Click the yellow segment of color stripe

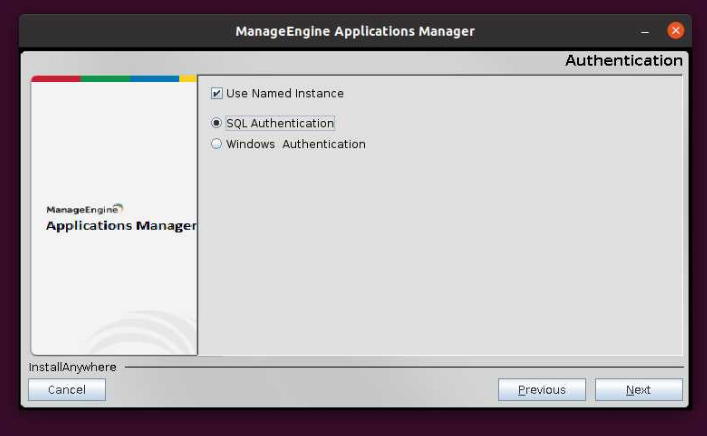pos(188,78)
